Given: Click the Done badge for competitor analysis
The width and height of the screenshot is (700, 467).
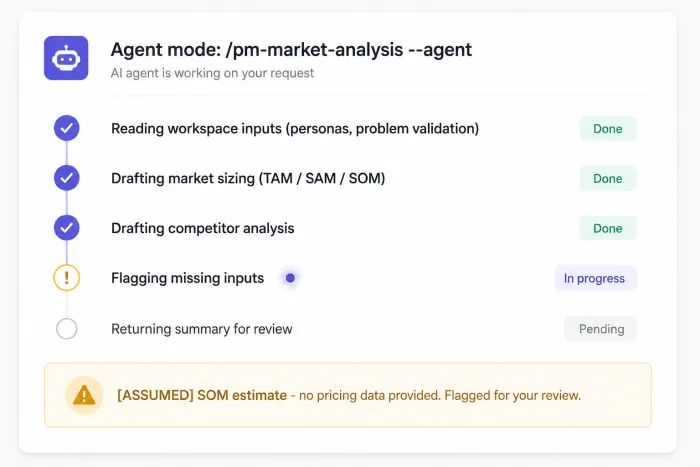Looking at the screenshot, I should 608,228.
